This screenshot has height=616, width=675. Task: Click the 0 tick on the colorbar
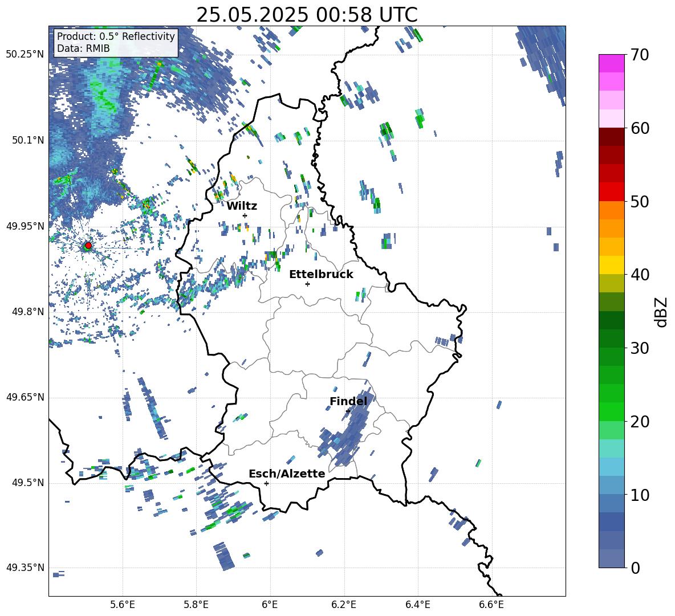click(x=635, y=568)
